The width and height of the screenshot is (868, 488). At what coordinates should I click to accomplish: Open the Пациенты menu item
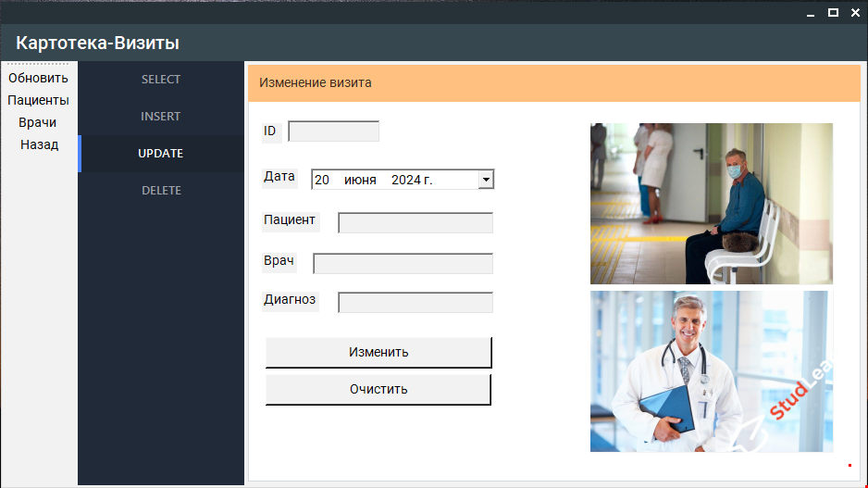point(38,100)
